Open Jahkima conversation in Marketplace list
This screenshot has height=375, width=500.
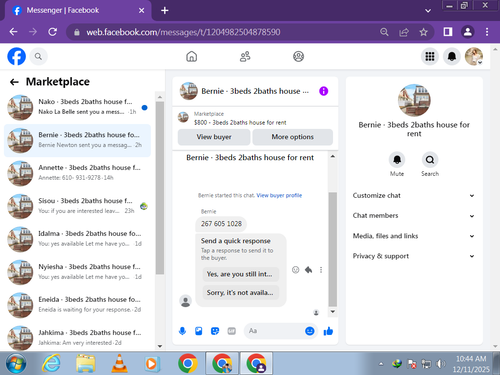77,337
